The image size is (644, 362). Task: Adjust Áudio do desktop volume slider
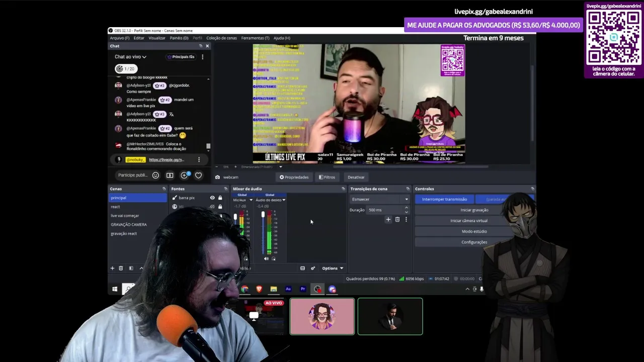click(263, 215)
